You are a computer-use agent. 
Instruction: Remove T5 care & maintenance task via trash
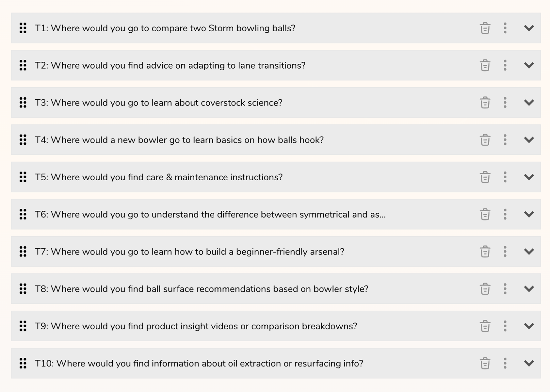coord(485,177)
